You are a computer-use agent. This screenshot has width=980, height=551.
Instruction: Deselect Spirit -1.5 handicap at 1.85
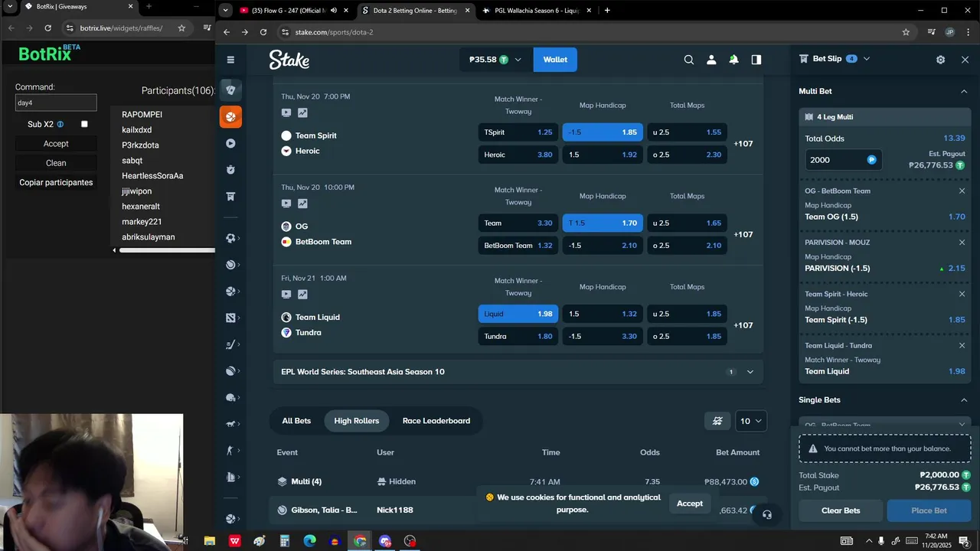coord(603,132)
